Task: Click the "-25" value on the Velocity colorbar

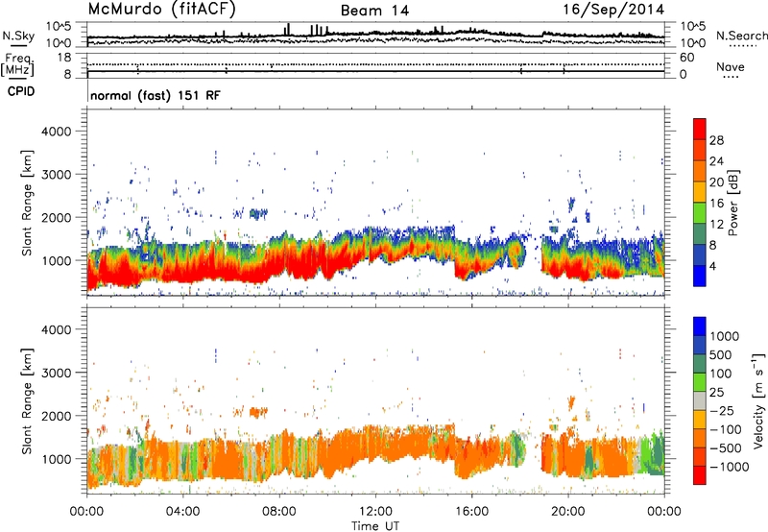Action: tap(720, 410)
